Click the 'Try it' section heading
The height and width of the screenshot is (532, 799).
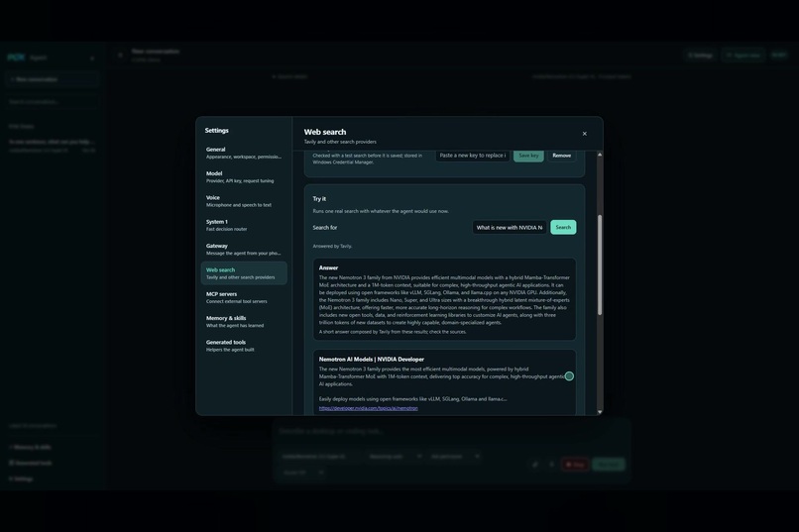pyautogui.click(x=319, y=199)
